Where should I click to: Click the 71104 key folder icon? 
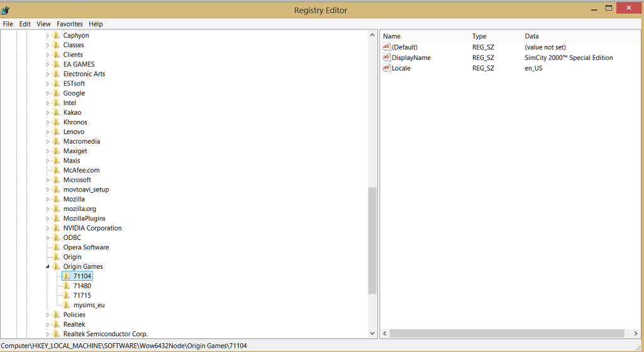pyautogui.click(x=67, y=276)
